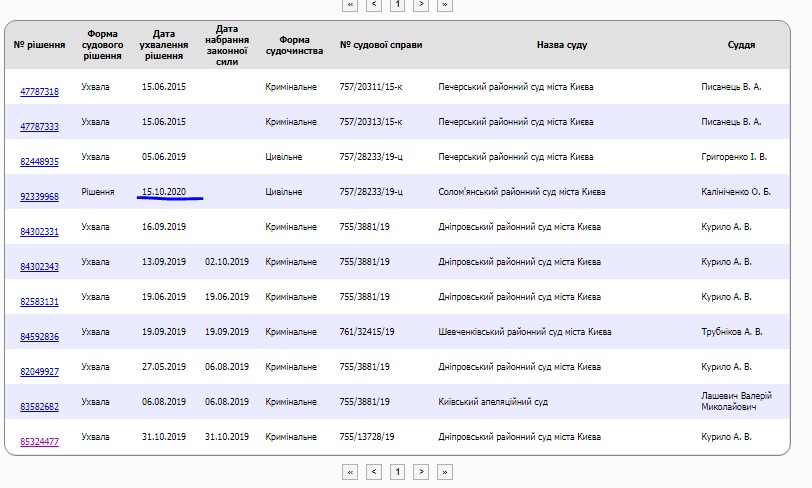Jump to last page in bottom pagination
The width and height of the screenshot is (812, 488).
[x=445, y=471]
